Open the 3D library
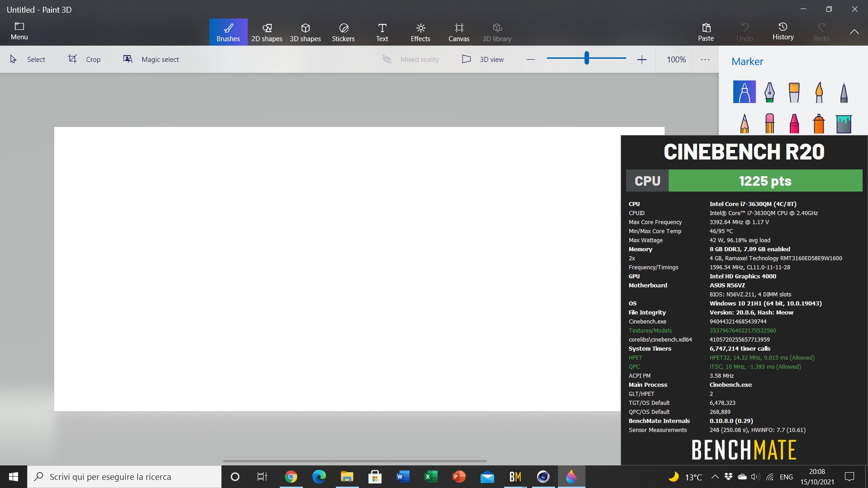 497,32
